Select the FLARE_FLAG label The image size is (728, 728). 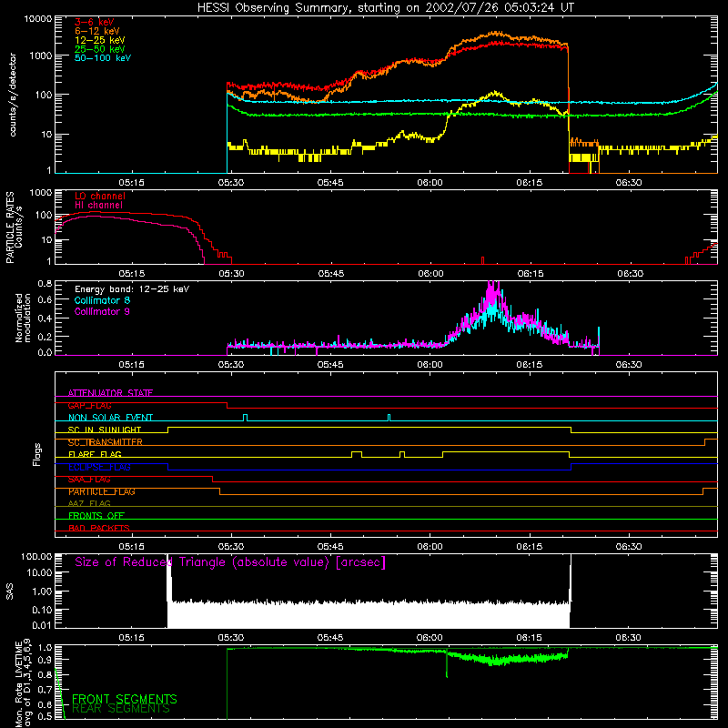pyautogui.click(x=95, y=454)
